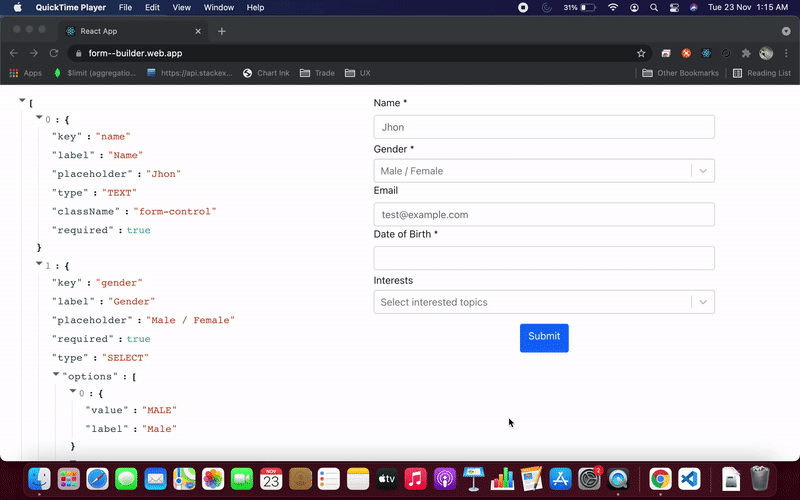Open Siri from the menu bar
Screen dimensions: 800x500
click(x=693, y=8)
